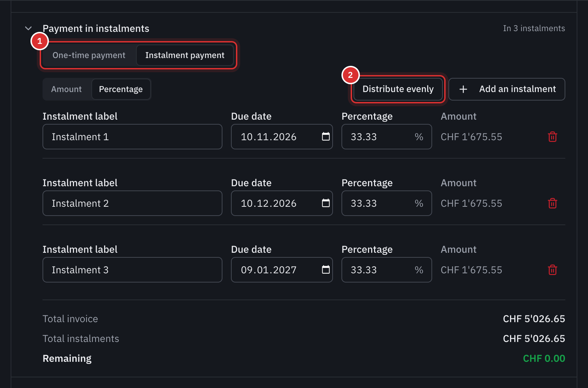Select Instalment payment option
588x388 pixels.
point(185,55)
